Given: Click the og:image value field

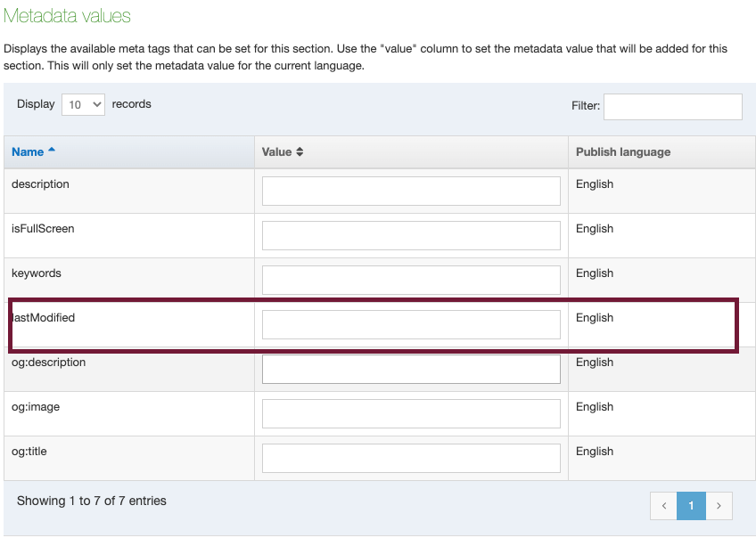Looking at the screenshot, I should pyautogui.click(x=411, y=413).
